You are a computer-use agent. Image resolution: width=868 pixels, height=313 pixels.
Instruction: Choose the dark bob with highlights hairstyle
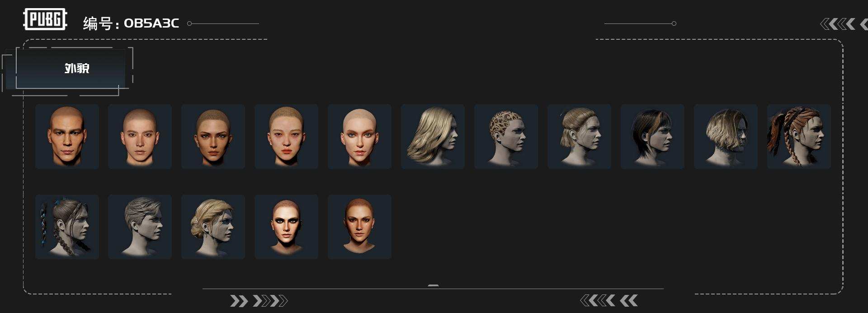[x=652, y=137]
